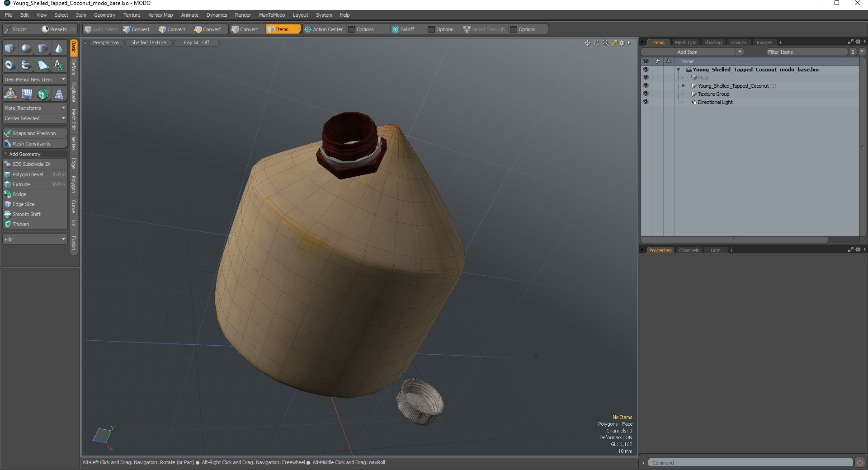Viewport: 868px width, 470px height.
Task: Select the teapot primitive tool
Action: coord(26,65)
